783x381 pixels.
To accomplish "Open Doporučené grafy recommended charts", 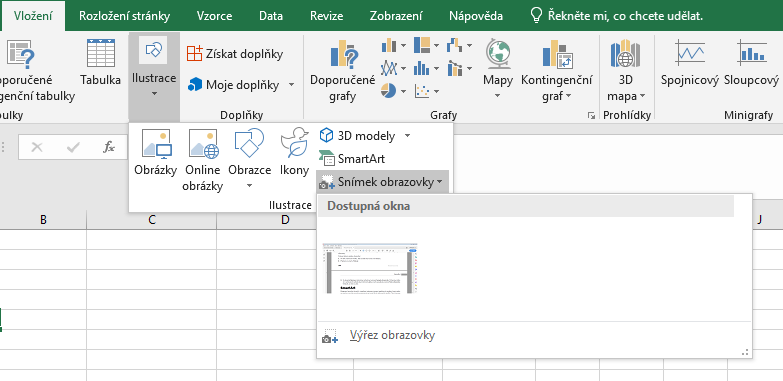I will (342, 70).
